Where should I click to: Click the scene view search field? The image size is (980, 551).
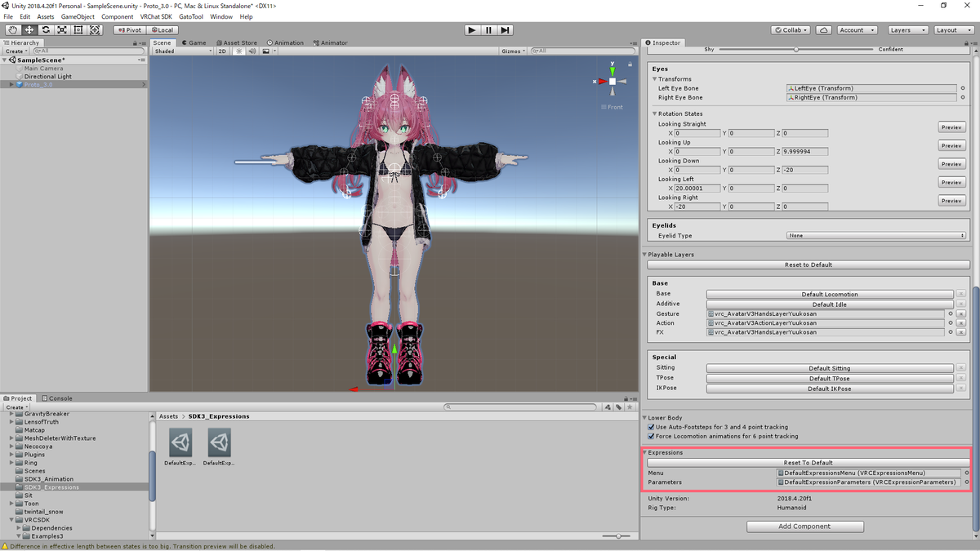582,51
